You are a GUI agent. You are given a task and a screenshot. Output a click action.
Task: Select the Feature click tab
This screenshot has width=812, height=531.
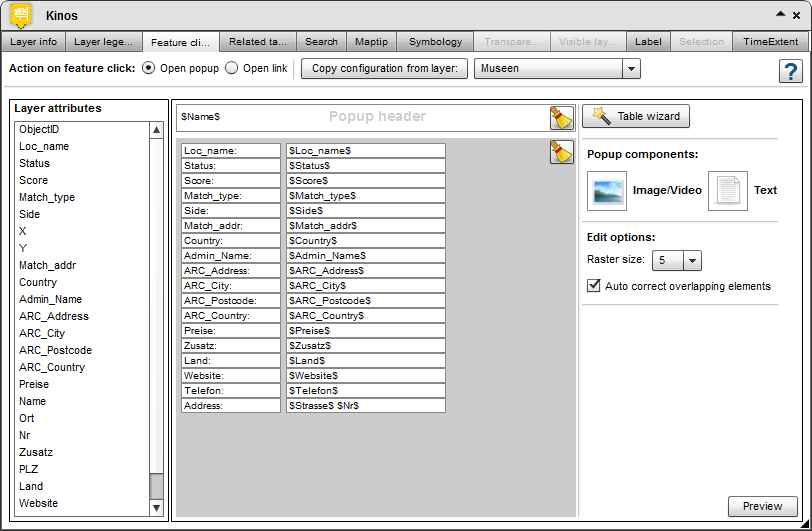click(180, 42)
